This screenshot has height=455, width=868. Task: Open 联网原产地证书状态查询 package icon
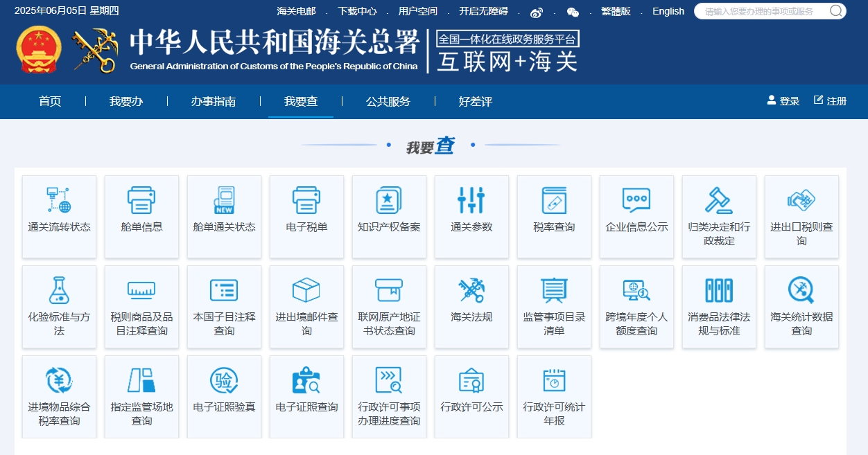pos(389,289)
